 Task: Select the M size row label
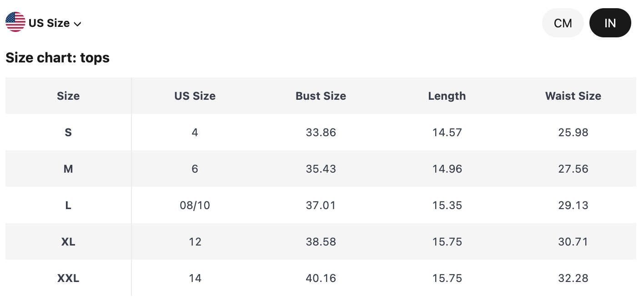tap(68, 169)
